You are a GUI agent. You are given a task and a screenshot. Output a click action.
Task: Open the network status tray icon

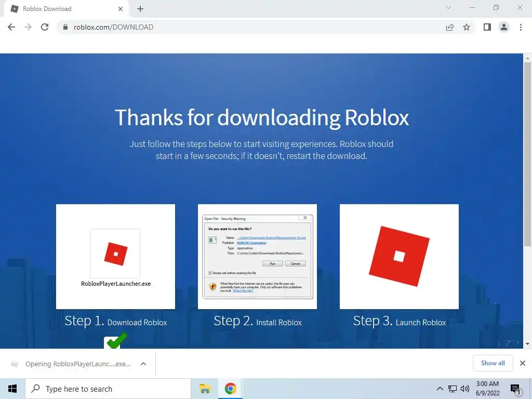453,389
